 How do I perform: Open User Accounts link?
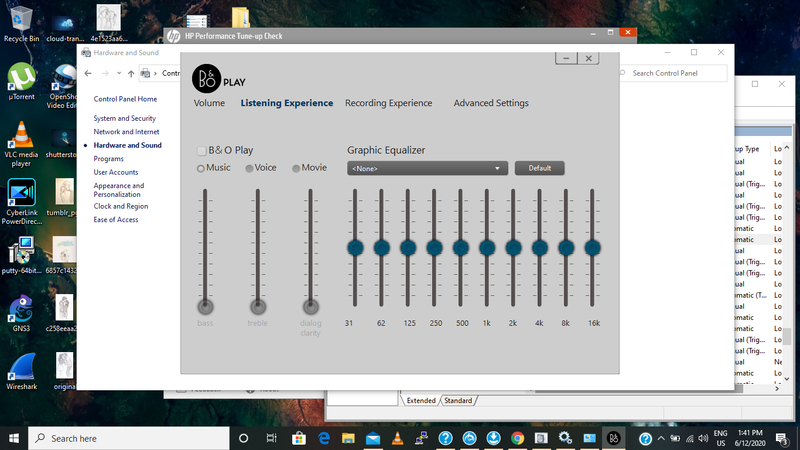tap(116, 172)
